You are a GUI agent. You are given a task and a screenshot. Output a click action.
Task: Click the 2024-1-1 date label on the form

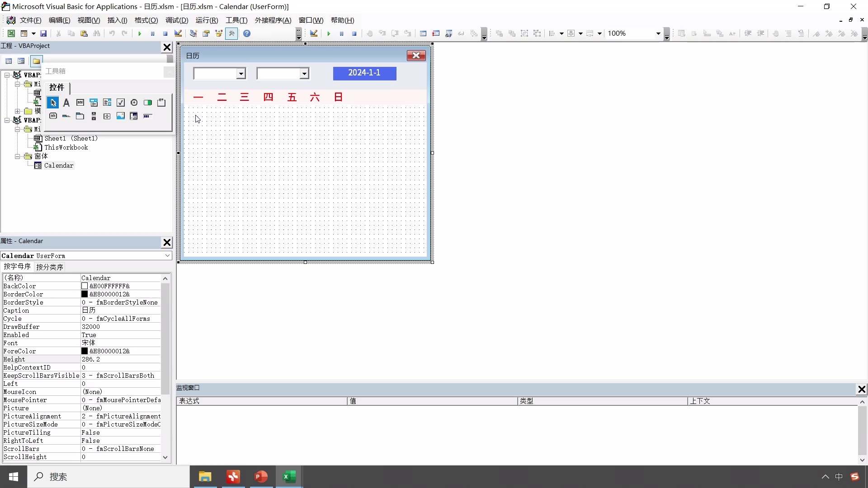click(x=364, y=73)
